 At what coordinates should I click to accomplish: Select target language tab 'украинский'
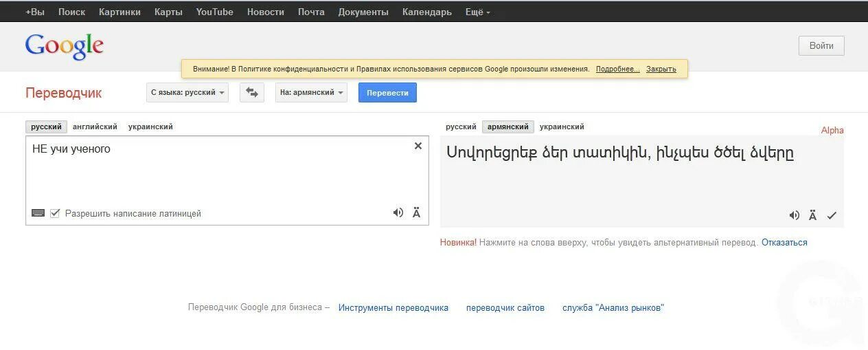[x=562, y=127]
